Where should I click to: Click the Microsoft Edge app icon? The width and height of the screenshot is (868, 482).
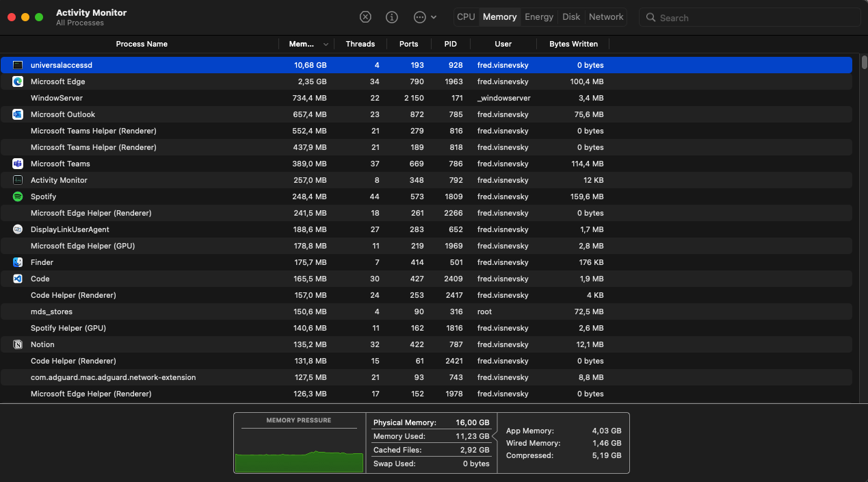18,81
